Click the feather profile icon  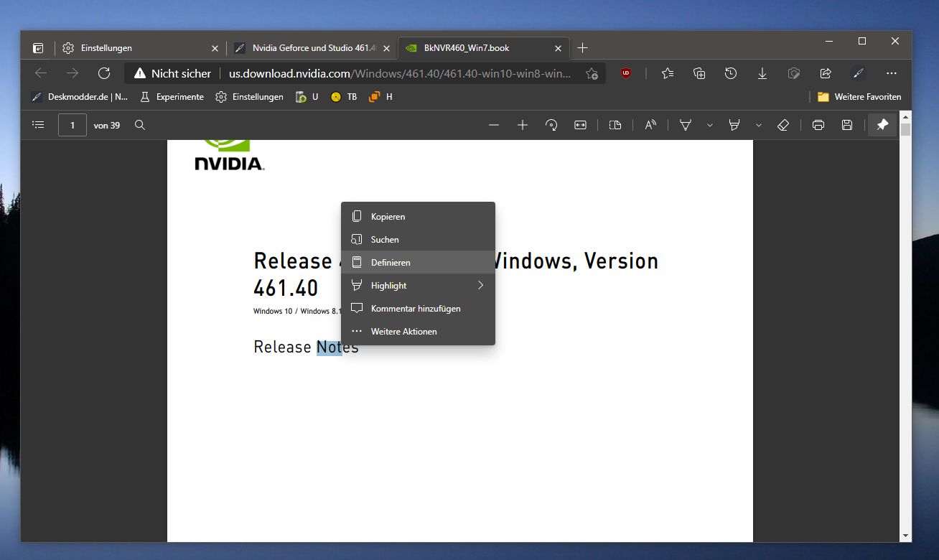tap(858, 73)
